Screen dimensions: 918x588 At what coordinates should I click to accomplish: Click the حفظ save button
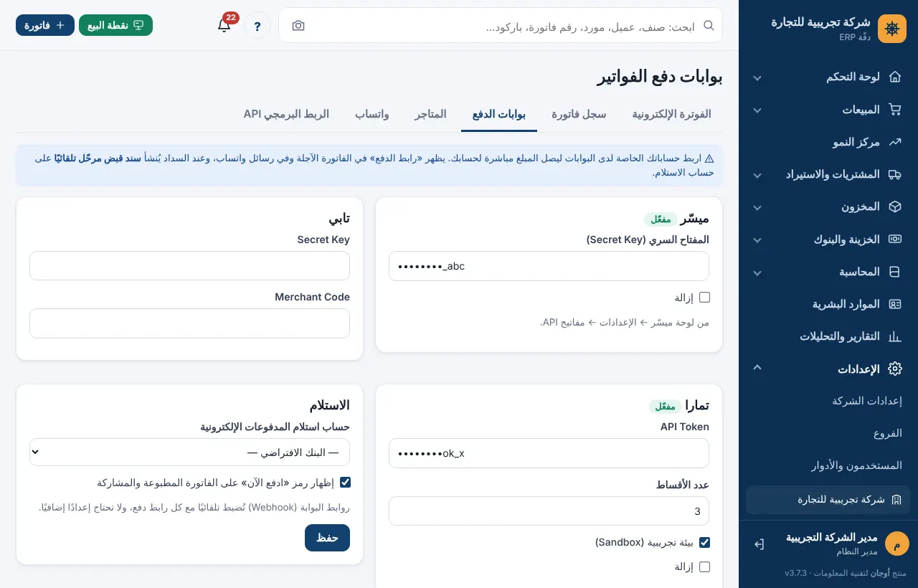327,538
